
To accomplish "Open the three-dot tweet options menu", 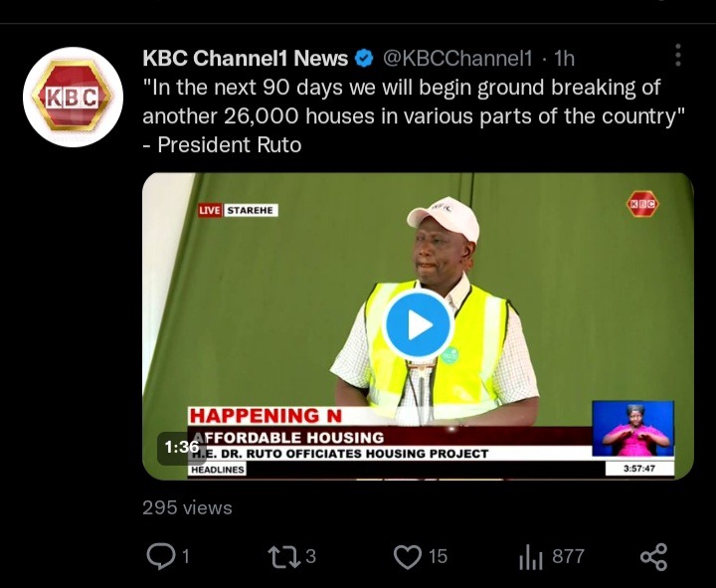I will 678,56.
